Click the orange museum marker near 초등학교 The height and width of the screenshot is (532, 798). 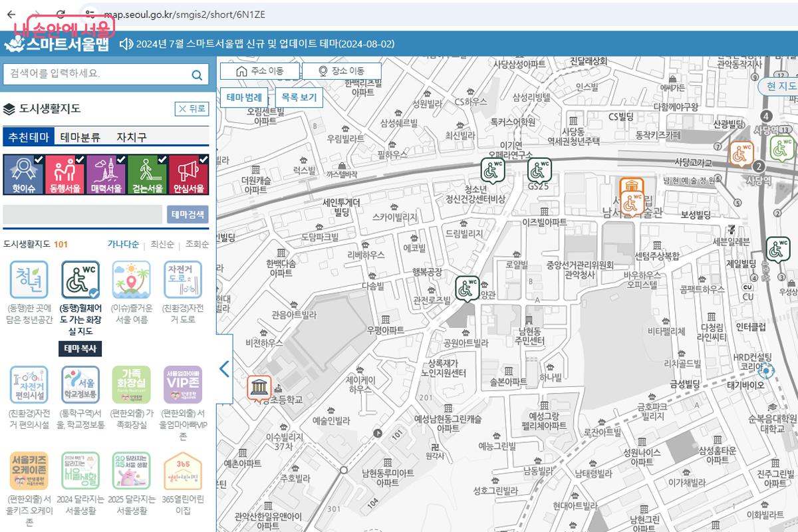pos(259,387)
